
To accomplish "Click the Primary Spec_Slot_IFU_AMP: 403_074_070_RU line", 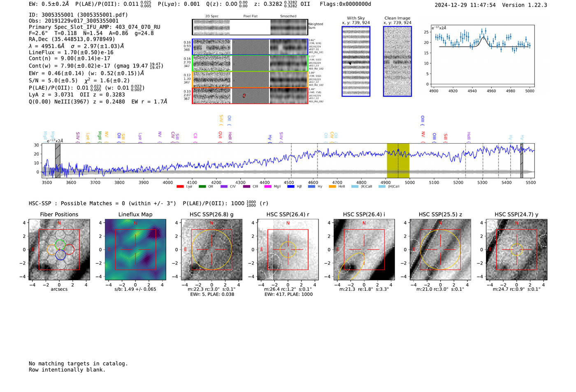I will pyautogui.click(x=95, y=27).
